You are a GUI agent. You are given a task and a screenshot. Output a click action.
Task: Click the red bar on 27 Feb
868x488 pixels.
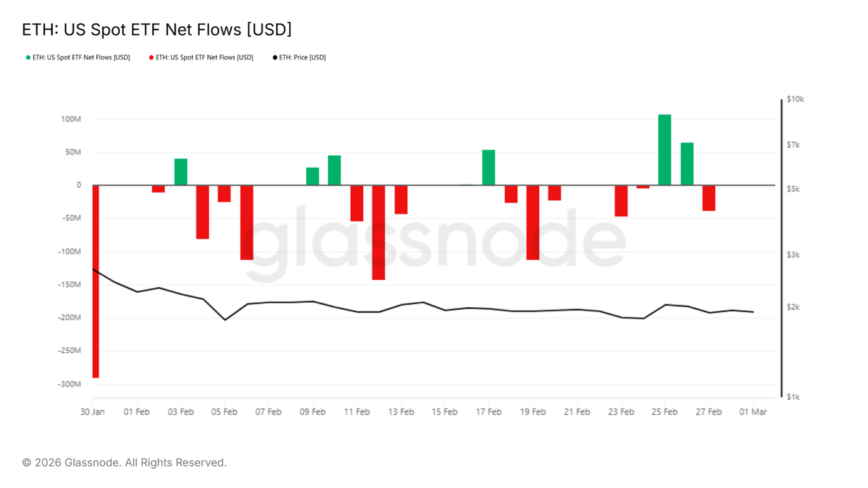708,198
